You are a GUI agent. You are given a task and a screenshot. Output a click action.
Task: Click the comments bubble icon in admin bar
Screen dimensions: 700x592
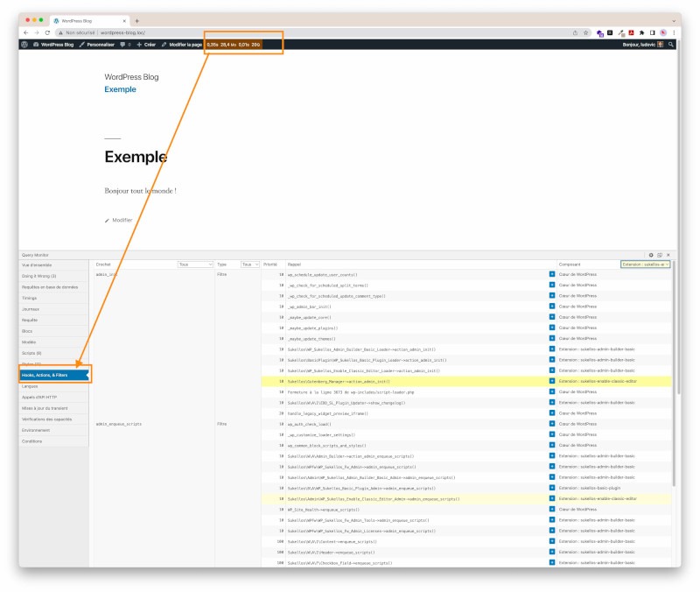(123, 44)
